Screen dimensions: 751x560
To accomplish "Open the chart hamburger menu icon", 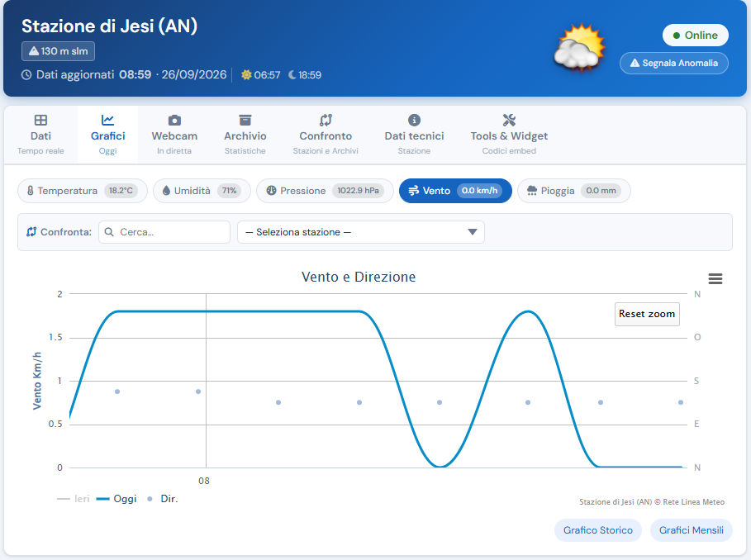I will [715, 278].
